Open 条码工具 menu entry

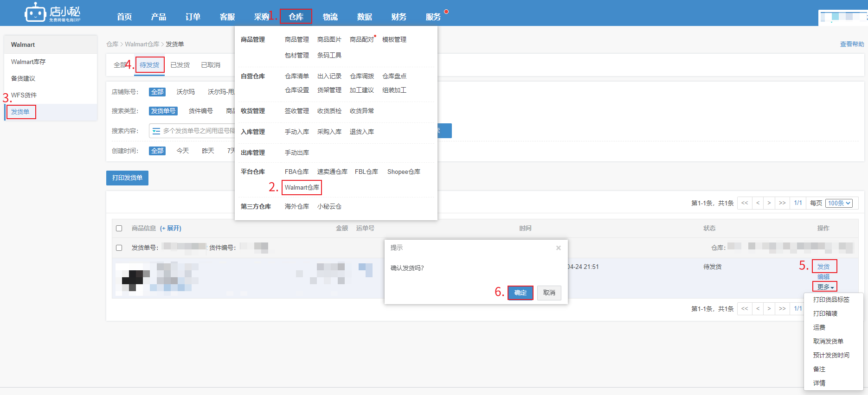click(329, 56)
